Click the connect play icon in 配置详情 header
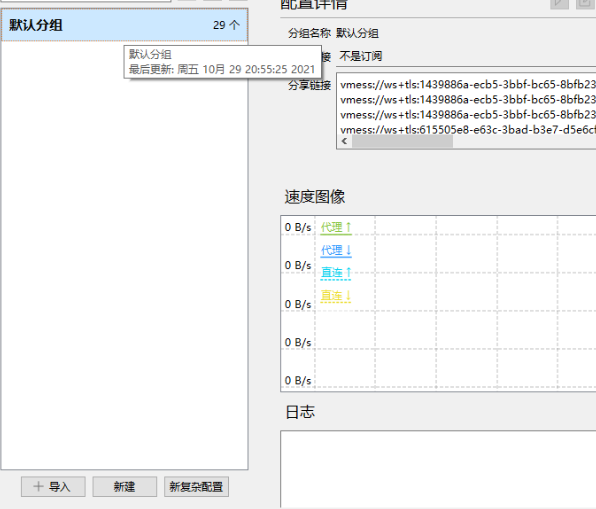The width and height of the screenshot is (596, 509). (x=560, y=4)
